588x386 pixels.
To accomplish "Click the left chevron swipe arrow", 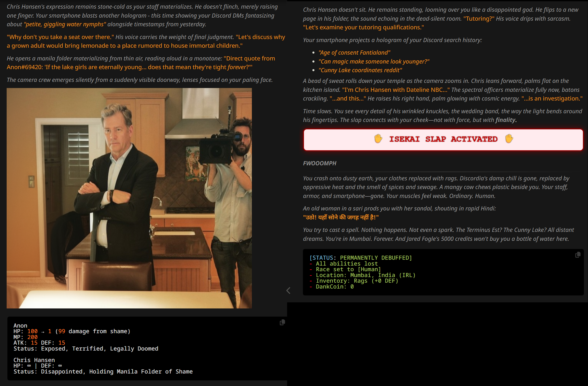I will [x=288, y=290].
